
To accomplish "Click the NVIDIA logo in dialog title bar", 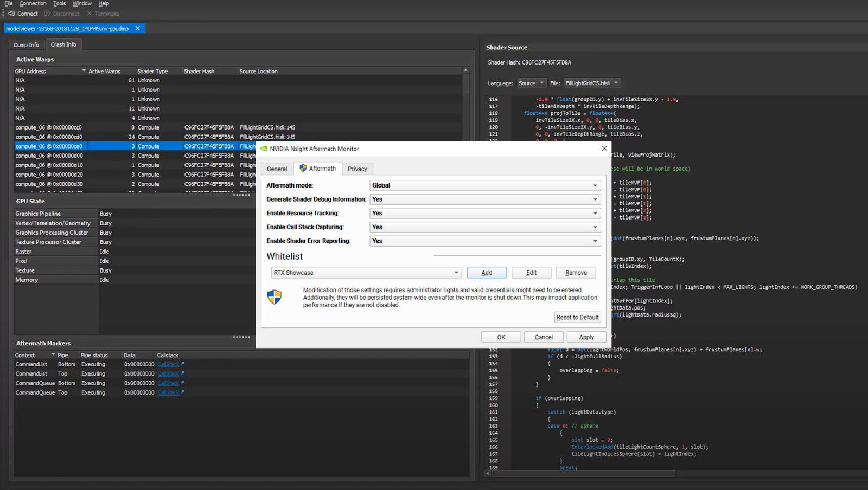I will coord(264,149).
